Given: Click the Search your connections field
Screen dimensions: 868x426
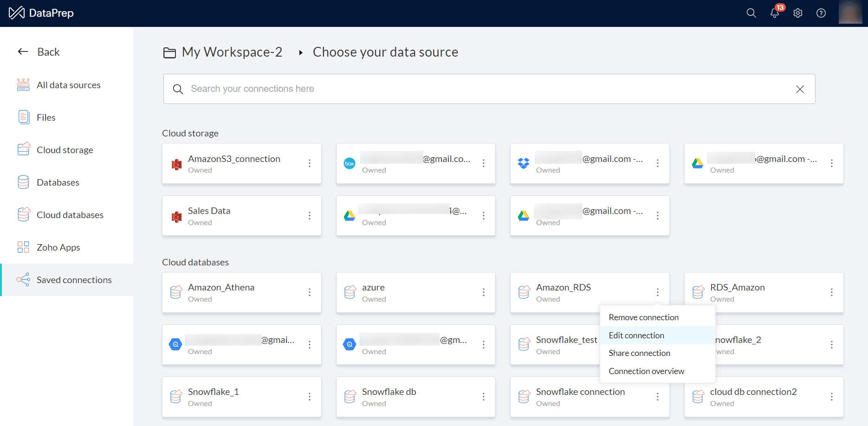Looking at the screenshot, I should pyautogui.click(x=483, y=89).
